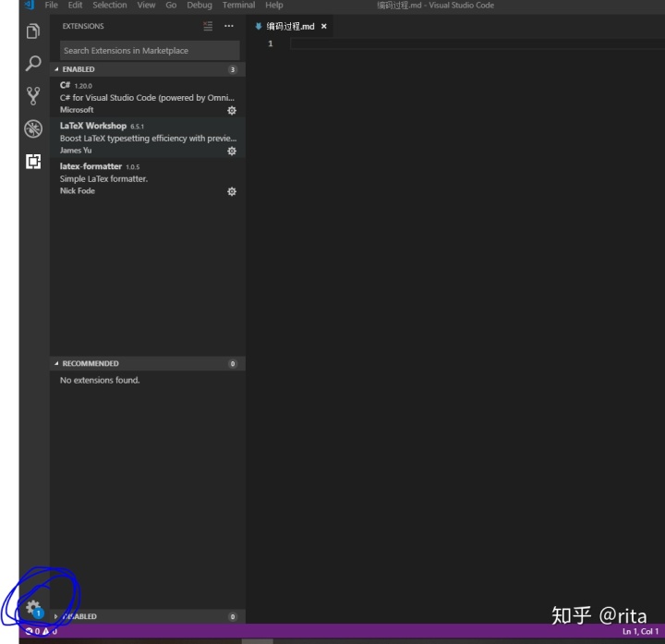This screenshot has height=644, width=665.
Task: Close the 编码过程.md tab
Action: (324, 26)
